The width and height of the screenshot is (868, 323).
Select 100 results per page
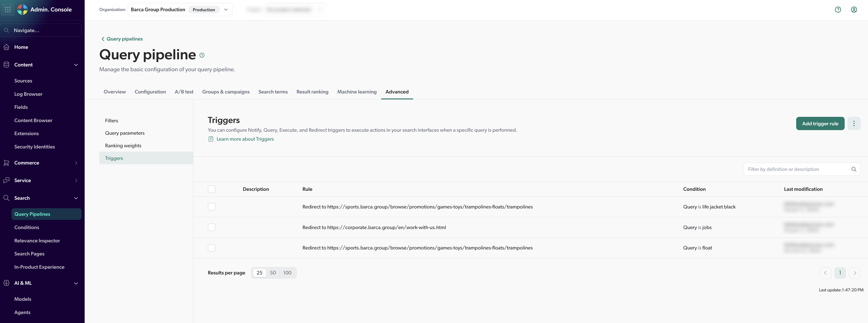click(x=287, y=273)
